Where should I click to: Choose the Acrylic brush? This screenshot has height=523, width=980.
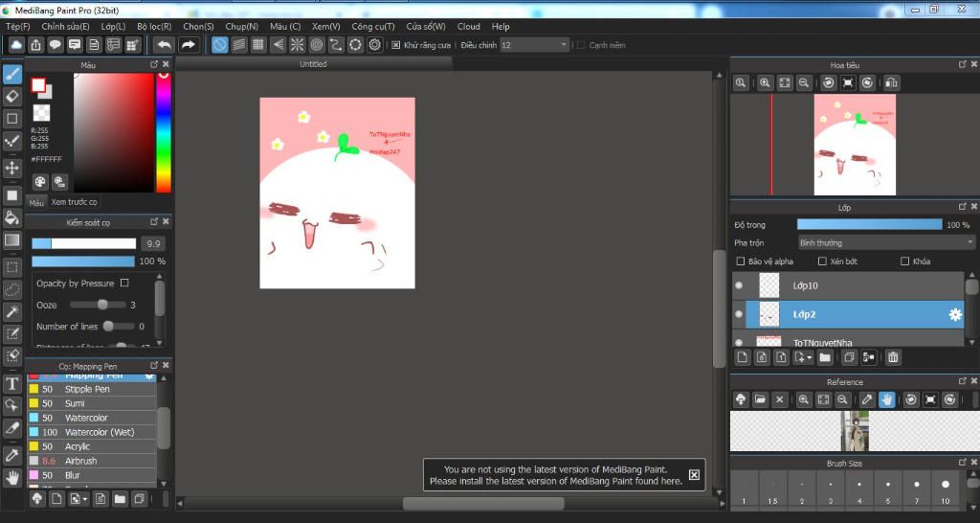click(x=91, y=446)
